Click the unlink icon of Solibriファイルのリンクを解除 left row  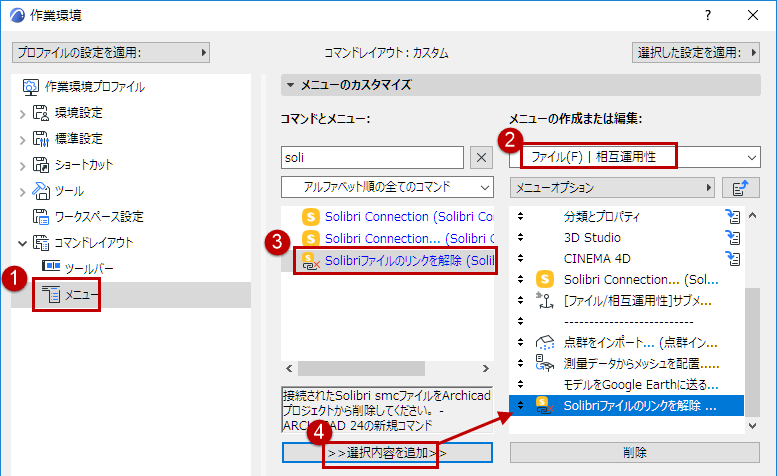coord(311,261)
